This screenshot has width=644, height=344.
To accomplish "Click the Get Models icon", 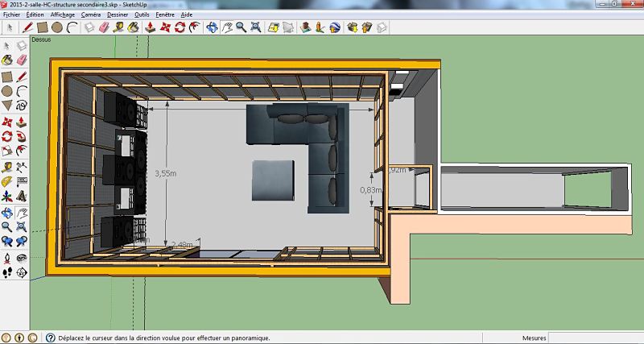I will [353, 27].
